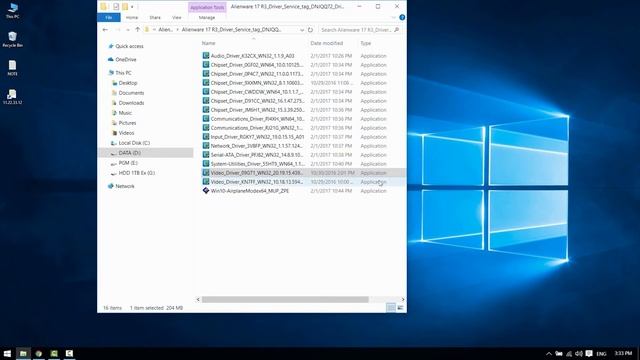Open the recent locations dropdown arrow
The width and height of the screenshot is (640, 360).
coord(128,30)
